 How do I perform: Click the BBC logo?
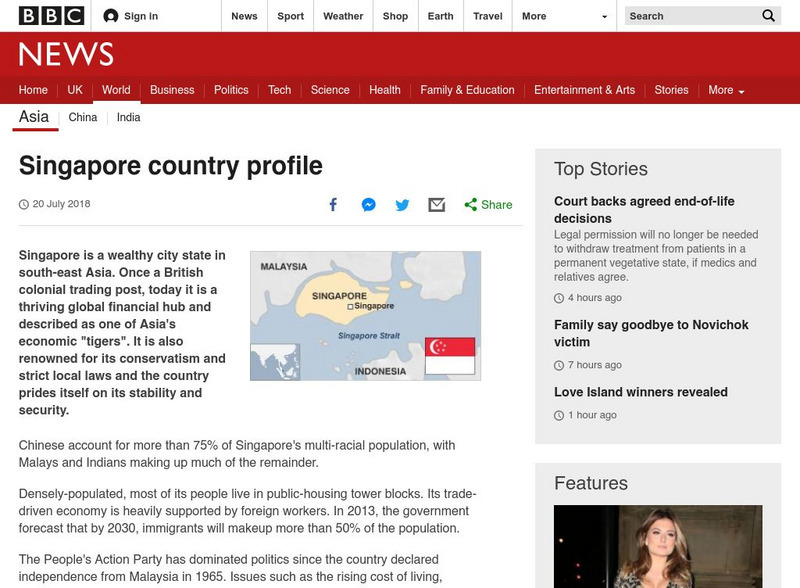51,16
